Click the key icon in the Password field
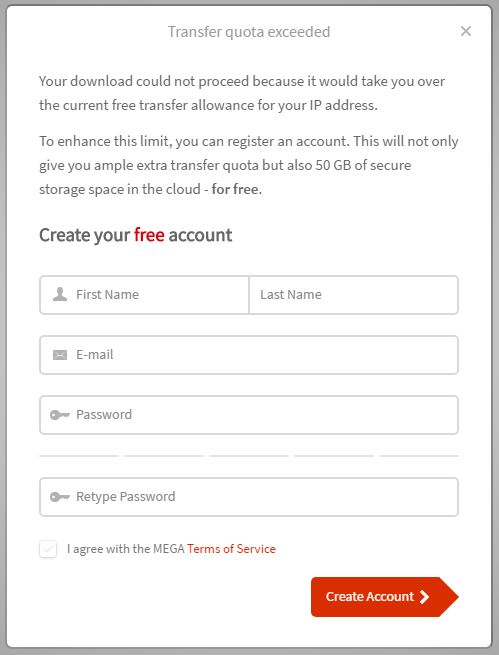Screen dimensions: 499x655 pos(60,415)
